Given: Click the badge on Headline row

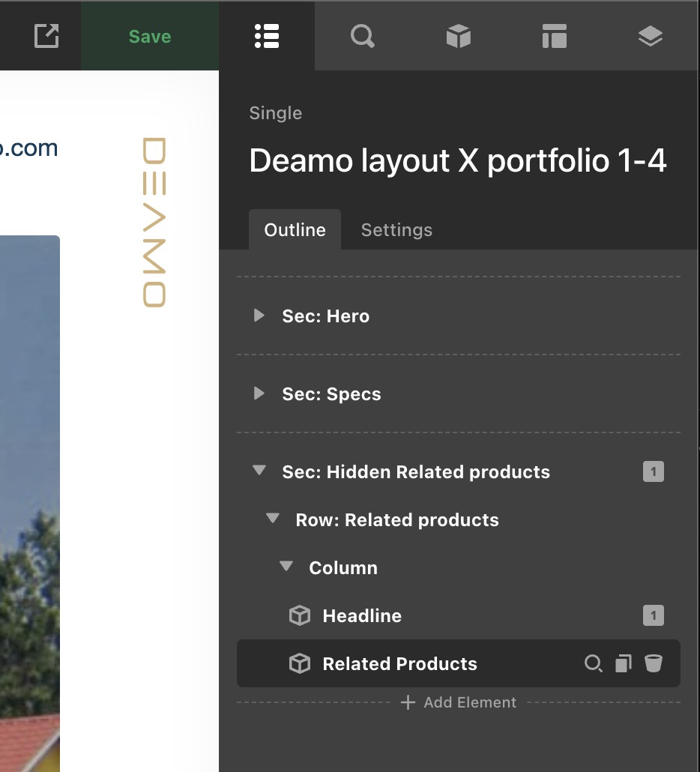Looking at the screenshot, I should click(x=654, y=616).
